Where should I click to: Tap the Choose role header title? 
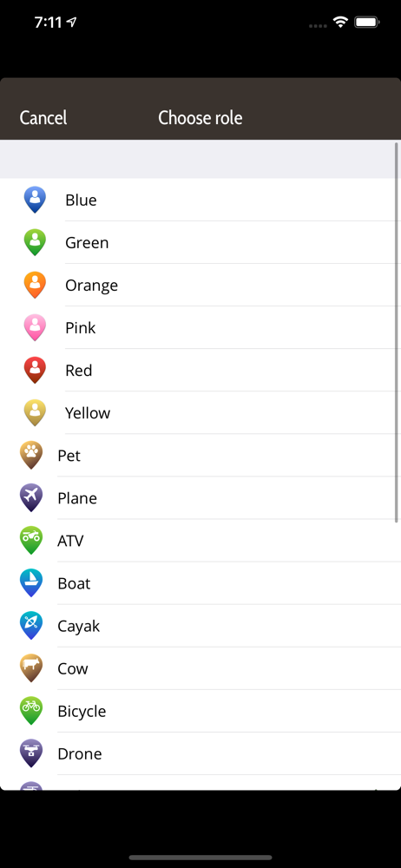pos(200,118)
